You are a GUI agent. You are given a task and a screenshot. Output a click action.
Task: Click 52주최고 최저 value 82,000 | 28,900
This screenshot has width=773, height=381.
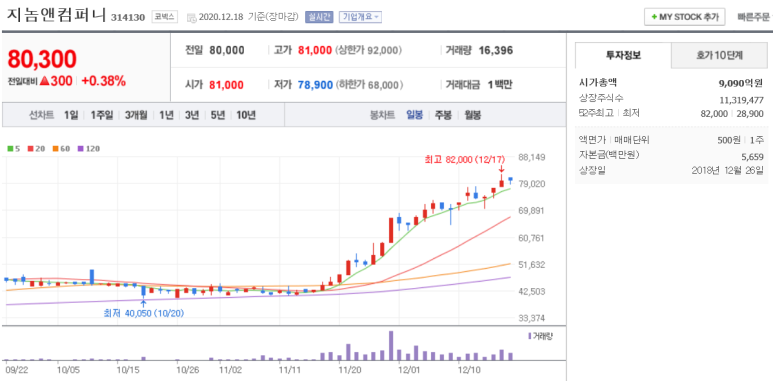pyautogui.click(x=732, y=113)
